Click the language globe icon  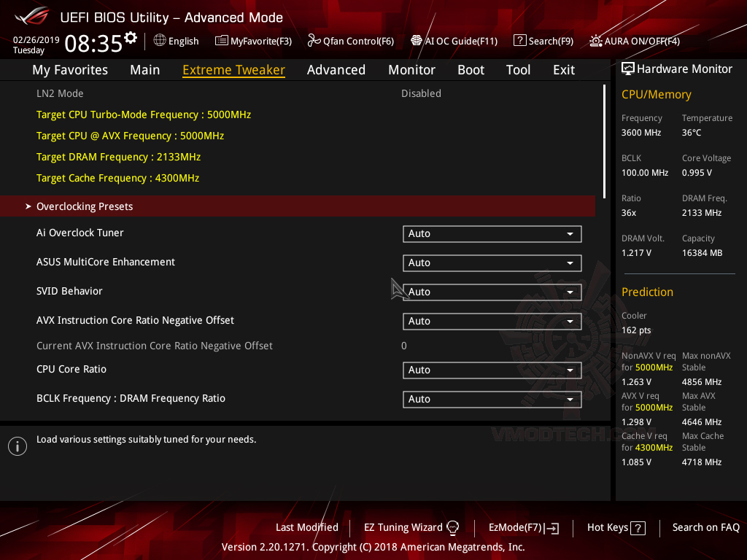[160, 41]
